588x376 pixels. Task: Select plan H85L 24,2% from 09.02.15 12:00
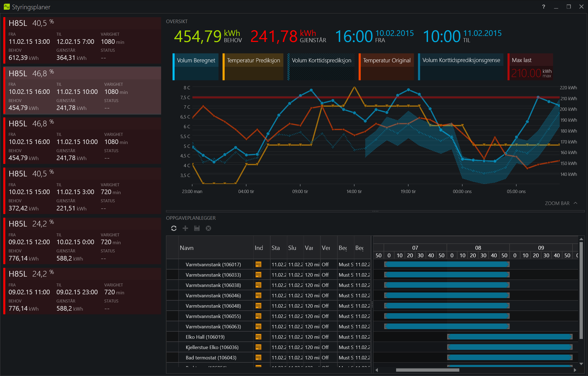(82, 241)
